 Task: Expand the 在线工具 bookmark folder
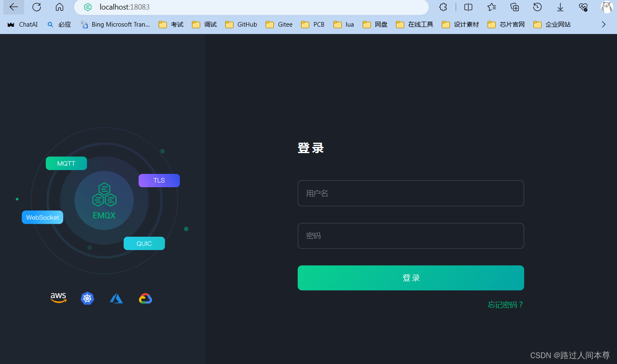pyautogui.click(x=415, y=25)
